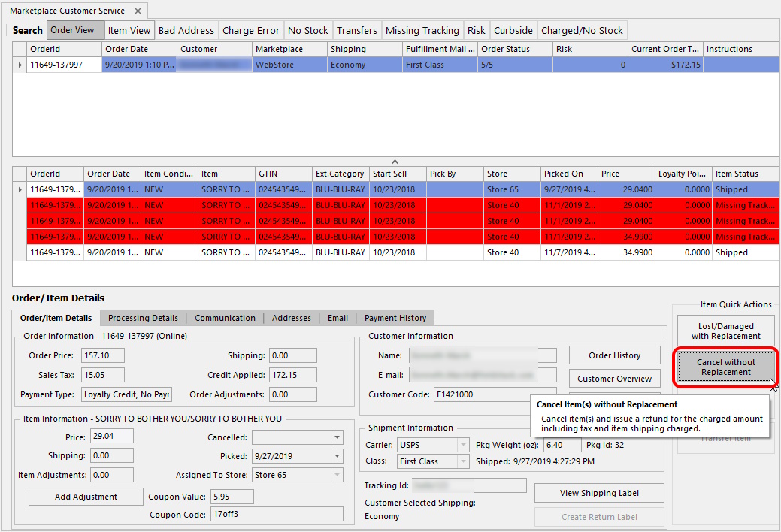Viewport: 781px width, 532px height.
Task: Open Order History
Action: coord(614,355)
